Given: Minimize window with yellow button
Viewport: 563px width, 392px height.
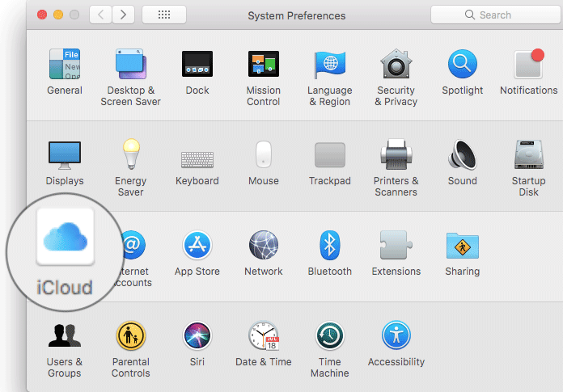Looking at the screenshot, I should [58, 15].
